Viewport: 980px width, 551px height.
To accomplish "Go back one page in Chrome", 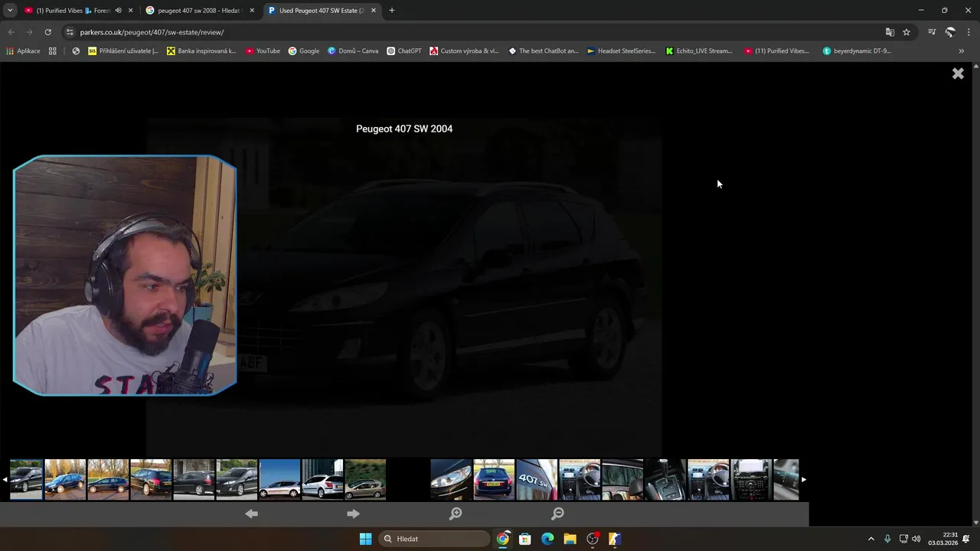I will (x=11, y=32).
